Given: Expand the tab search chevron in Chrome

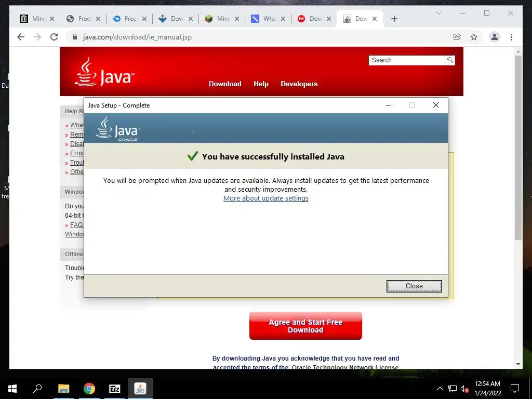Looking at the screenshot, I should coord(438,13).
